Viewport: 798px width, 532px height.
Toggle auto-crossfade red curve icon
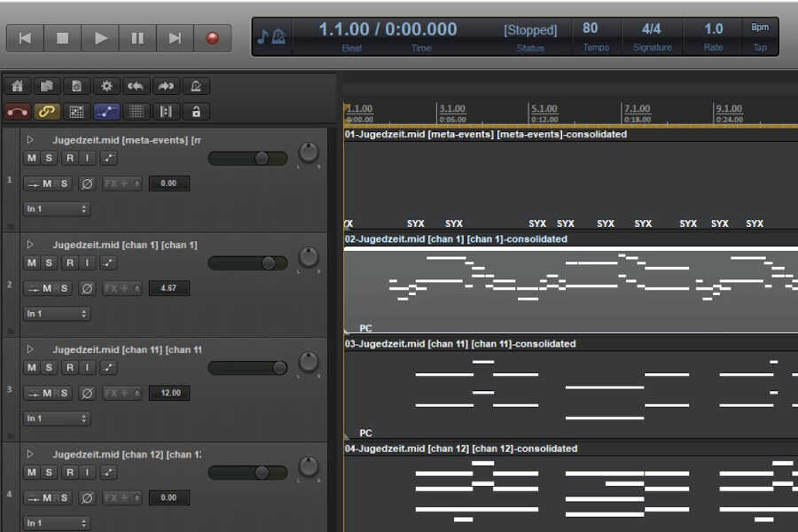click(x=18, y=112)
